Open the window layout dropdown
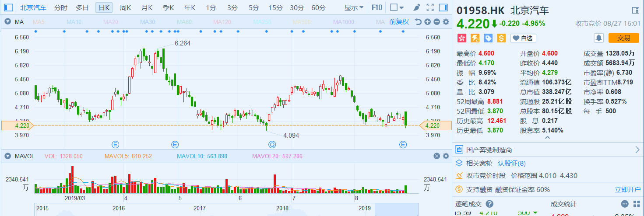 [398, 7]
